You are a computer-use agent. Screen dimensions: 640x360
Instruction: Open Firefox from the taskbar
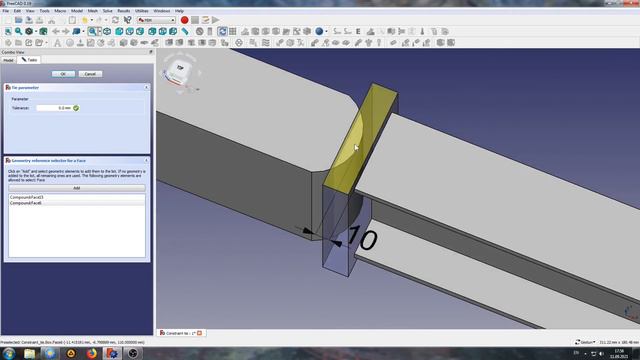click(91, 353)
